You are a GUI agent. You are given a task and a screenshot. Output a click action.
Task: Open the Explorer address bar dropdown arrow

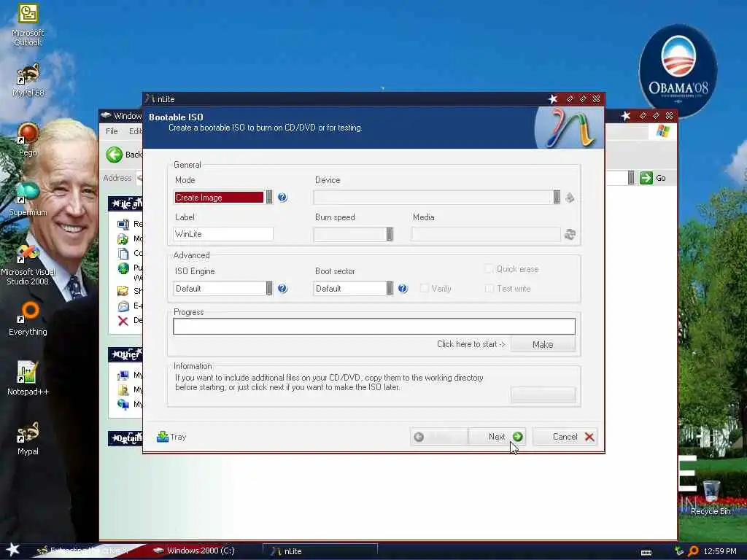[x=631, y=178]
